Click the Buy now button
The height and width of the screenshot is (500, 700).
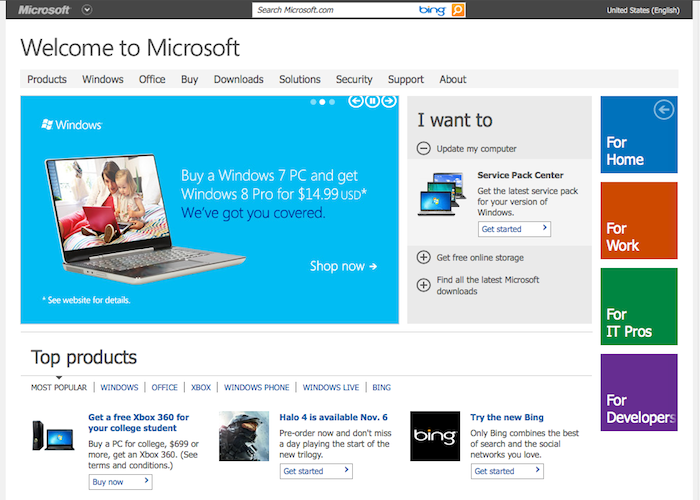coord(121,482)
